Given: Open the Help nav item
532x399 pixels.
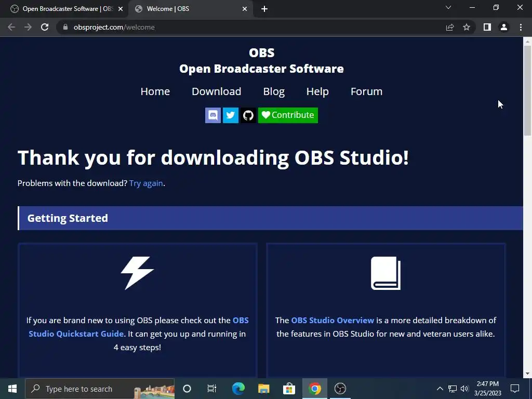Looking at the screenshot, I should pos(317,91).
